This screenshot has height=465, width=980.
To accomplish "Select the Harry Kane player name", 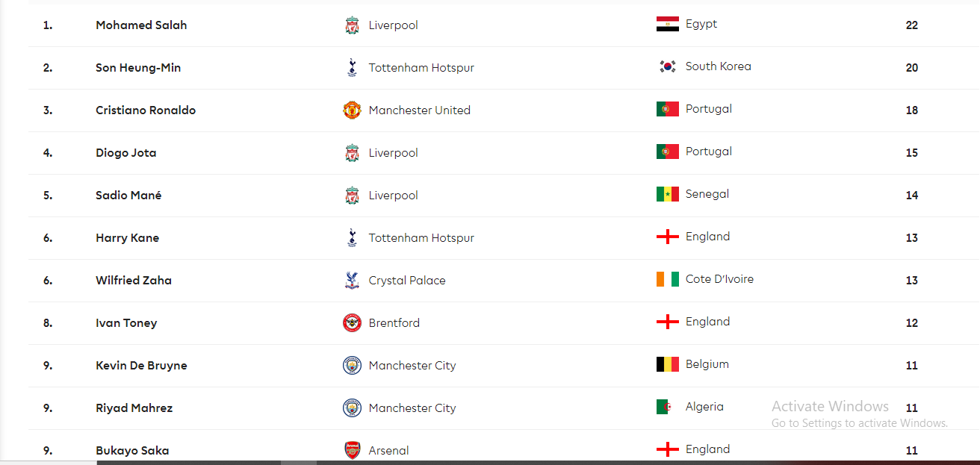I will 127,238.
